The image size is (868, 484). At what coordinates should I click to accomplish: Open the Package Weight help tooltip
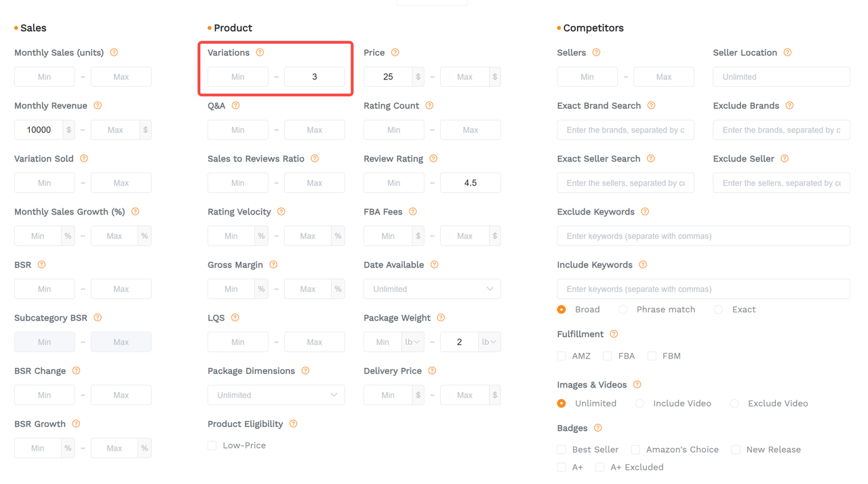point(441,318)
